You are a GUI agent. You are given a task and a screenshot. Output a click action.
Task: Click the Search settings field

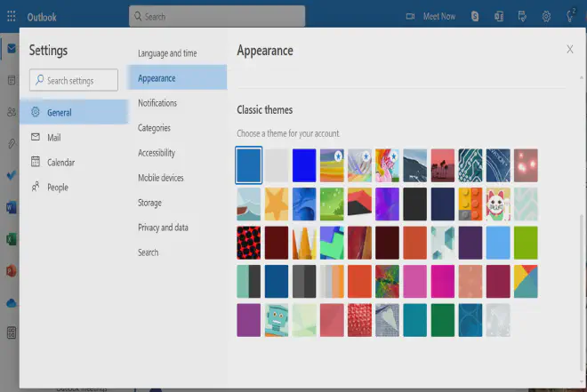coord(74,80)
